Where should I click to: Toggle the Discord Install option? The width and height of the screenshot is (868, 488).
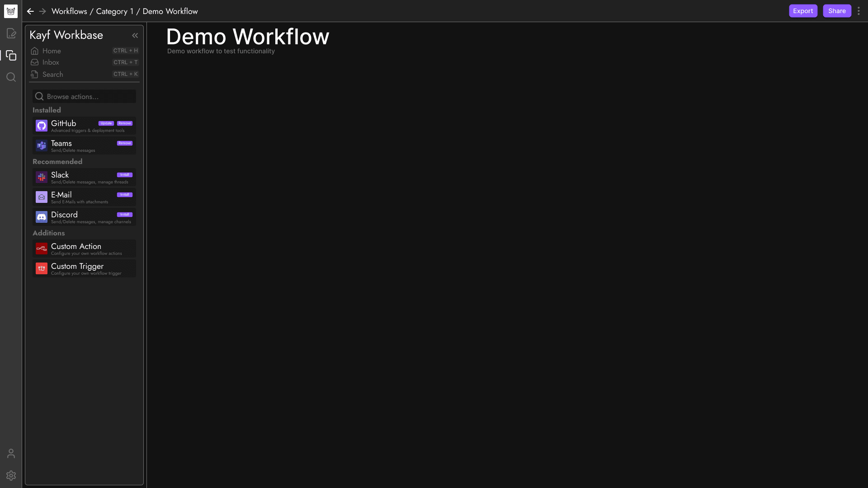tap(125, 214)
